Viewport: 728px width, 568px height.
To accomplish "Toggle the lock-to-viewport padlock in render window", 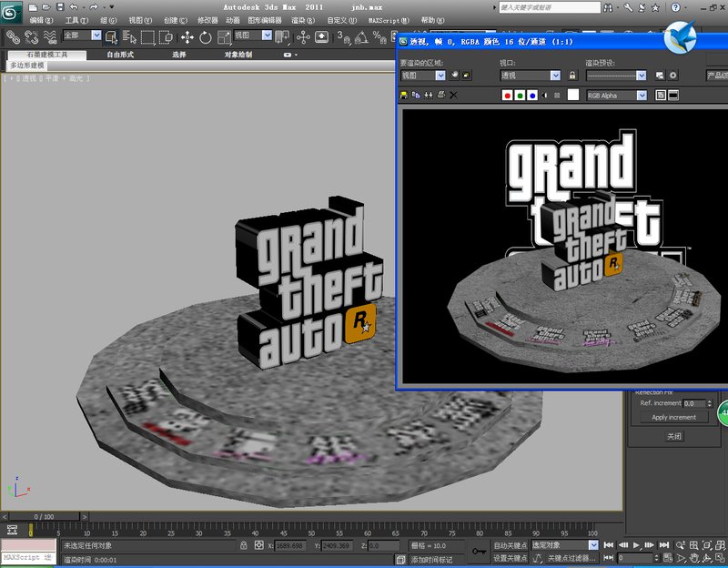I will [x=572, y=76].
